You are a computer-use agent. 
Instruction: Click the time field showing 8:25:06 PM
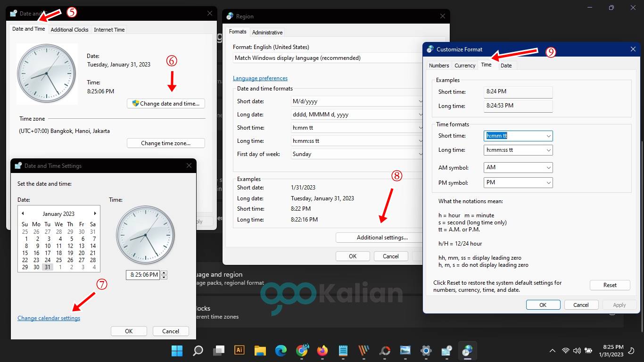point(143,274)
